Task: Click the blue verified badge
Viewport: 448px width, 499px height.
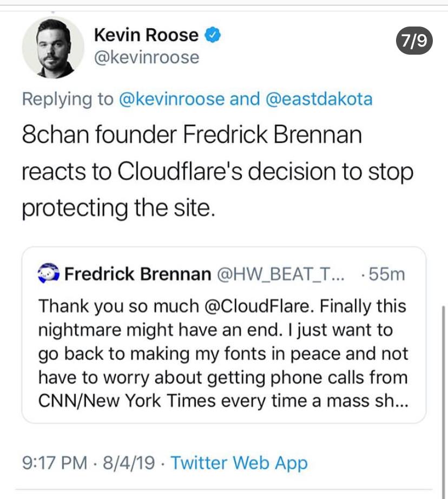Action: tap(212, 36)
